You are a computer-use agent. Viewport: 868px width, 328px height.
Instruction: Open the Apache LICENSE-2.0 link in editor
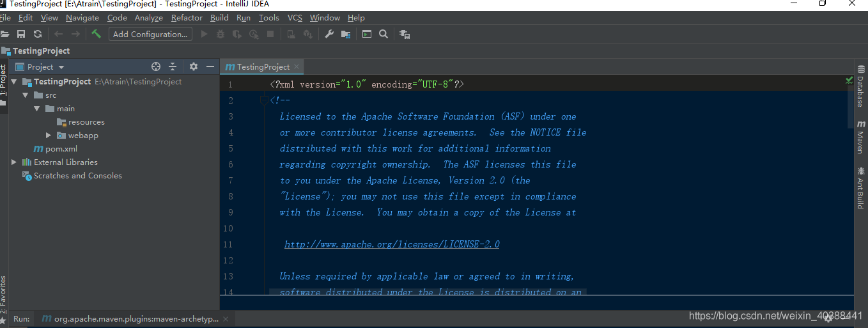coord(392,244)
